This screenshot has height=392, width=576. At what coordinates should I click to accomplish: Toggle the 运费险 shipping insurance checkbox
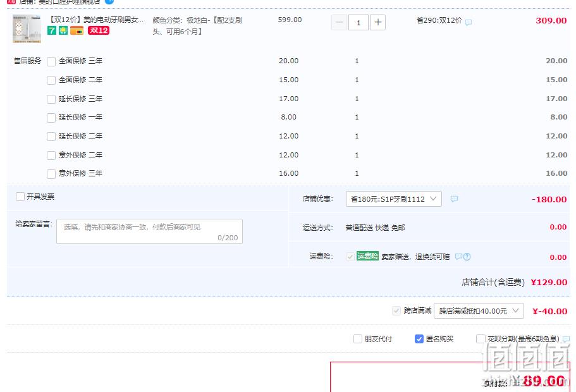tap(350, 257)
